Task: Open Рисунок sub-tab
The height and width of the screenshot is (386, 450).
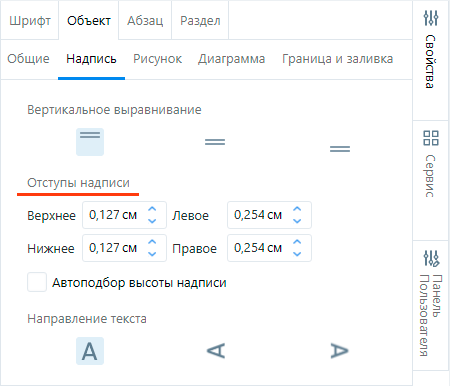Action: point(157,59)
